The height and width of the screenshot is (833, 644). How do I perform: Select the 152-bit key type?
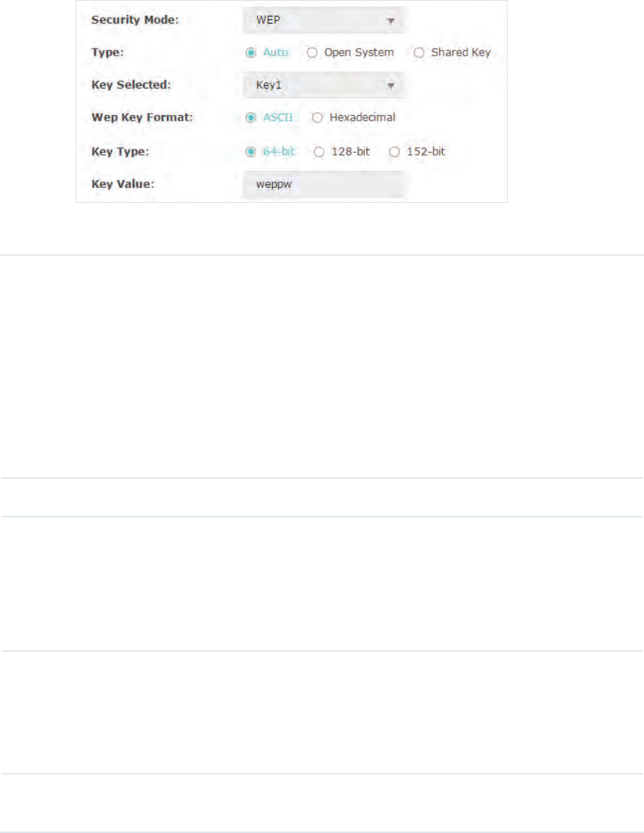[x=394, y=152]
